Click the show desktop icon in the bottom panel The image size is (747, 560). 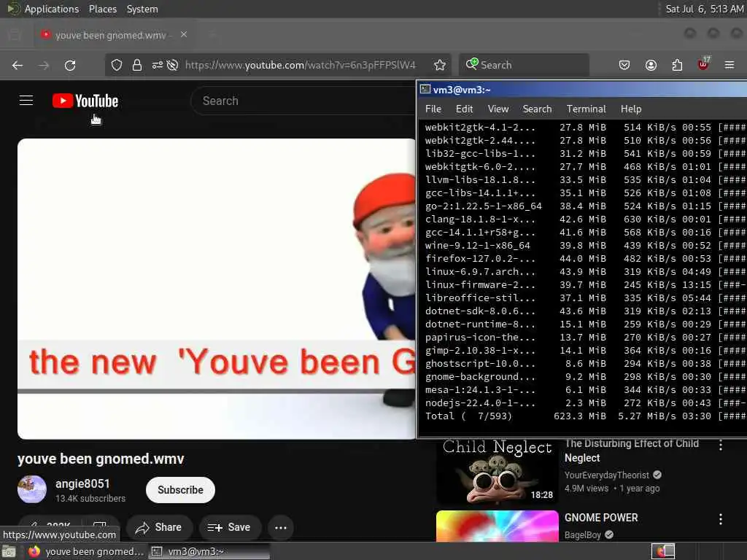[x=9, y=552]
